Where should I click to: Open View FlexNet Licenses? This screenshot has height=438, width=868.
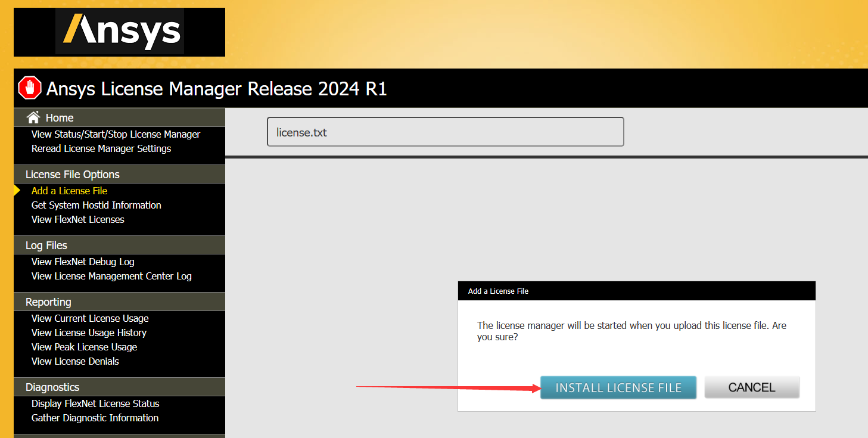click(77, 219)
